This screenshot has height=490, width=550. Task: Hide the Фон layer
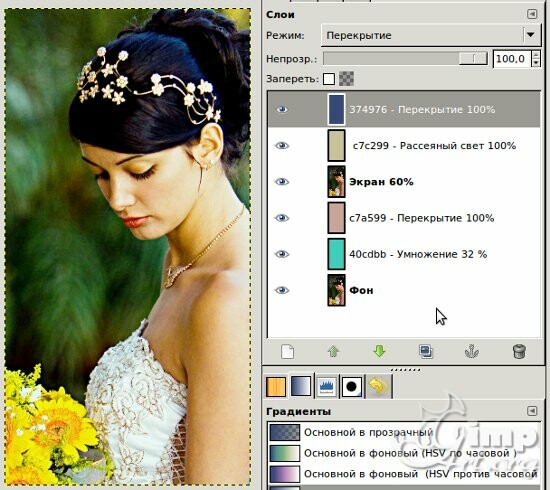tap(282, 290)
